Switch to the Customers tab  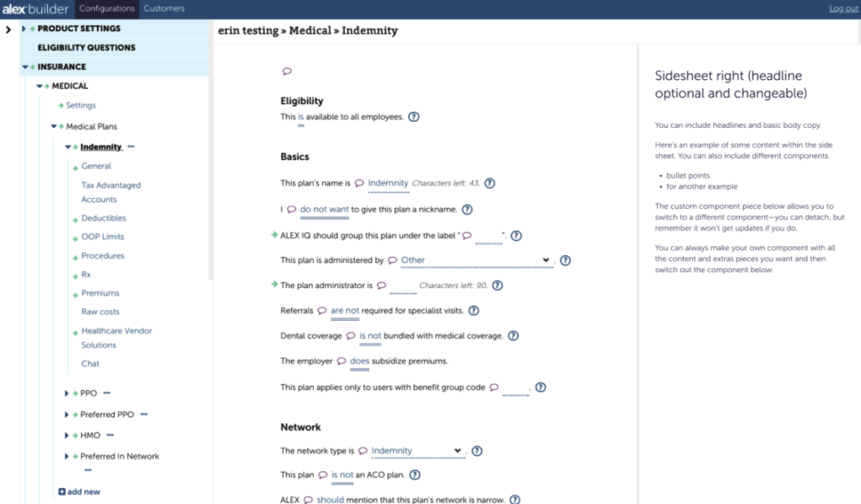click(x=164, y=8)
